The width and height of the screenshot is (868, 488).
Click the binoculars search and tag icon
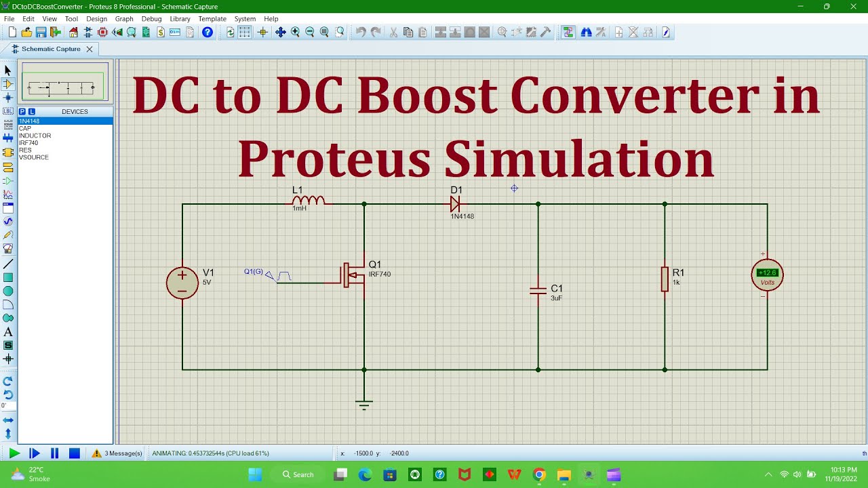tap(587, 32)
